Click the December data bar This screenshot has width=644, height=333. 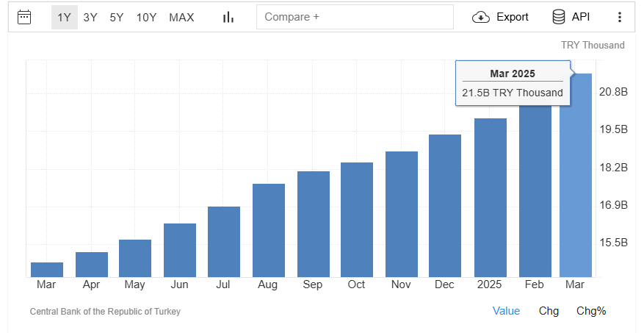[x=445, y=206]
